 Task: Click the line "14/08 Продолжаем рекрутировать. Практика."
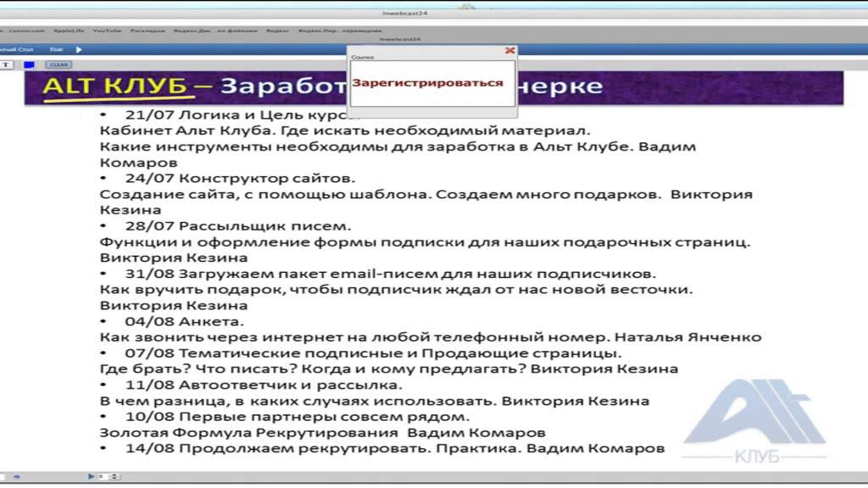(395, 448)
